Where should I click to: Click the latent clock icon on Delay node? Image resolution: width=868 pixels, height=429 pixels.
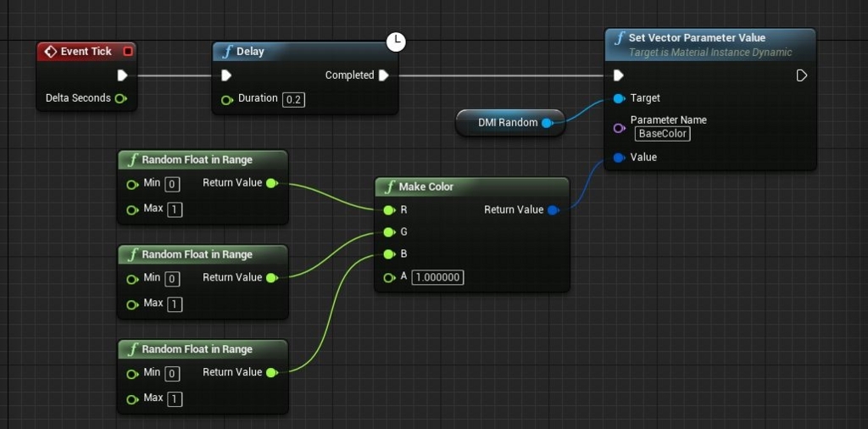396,42
